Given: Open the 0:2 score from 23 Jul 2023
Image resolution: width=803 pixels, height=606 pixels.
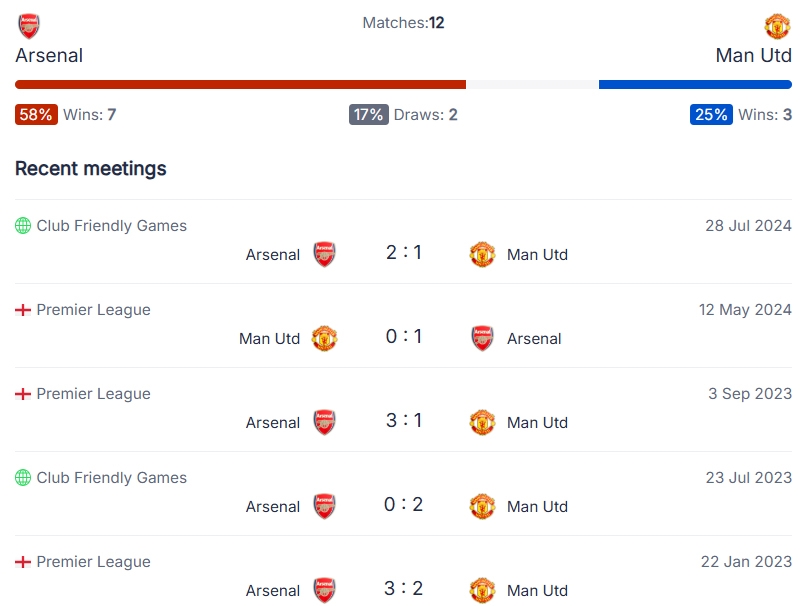Looking at the screenshot, I should (404, 504).
